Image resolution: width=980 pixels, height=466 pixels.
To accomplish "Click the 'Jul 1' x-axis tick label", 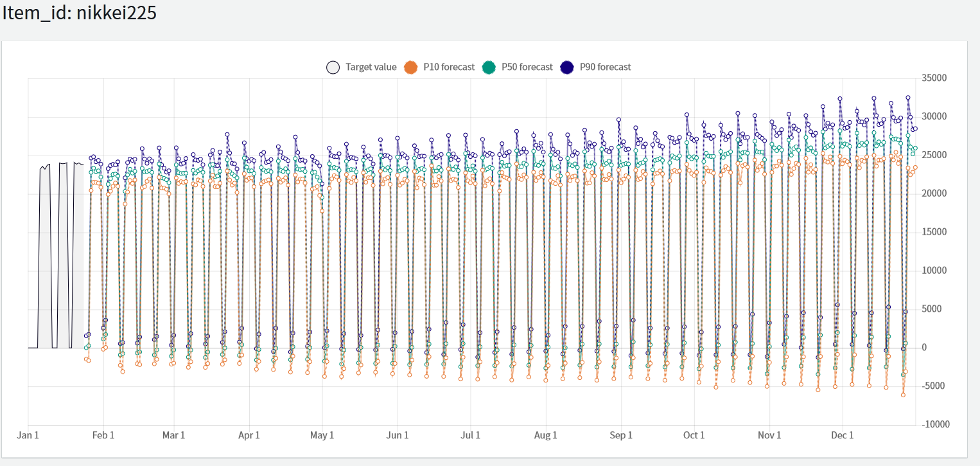I will pos(471,435).
